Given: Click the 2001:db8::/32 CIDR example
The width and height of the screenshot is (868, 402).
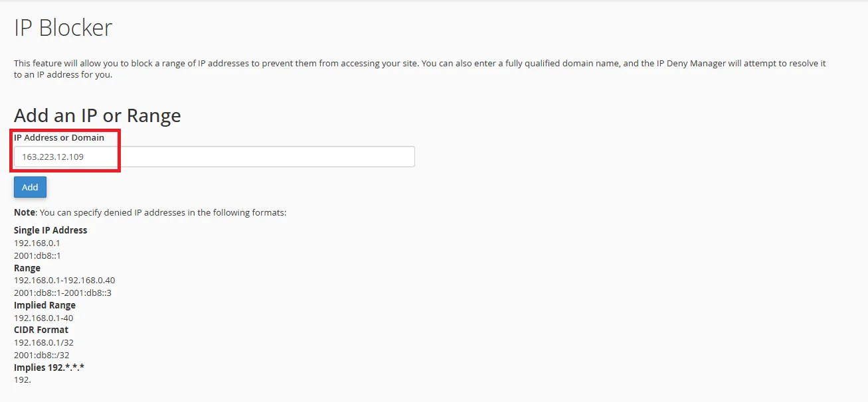Looking at the screenshot, I should [x=42, y=355].
